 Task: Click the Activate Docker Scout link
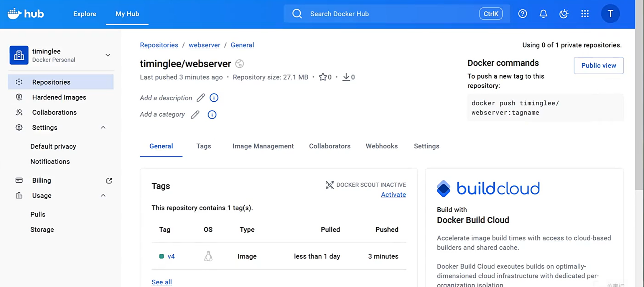[393, 194]
